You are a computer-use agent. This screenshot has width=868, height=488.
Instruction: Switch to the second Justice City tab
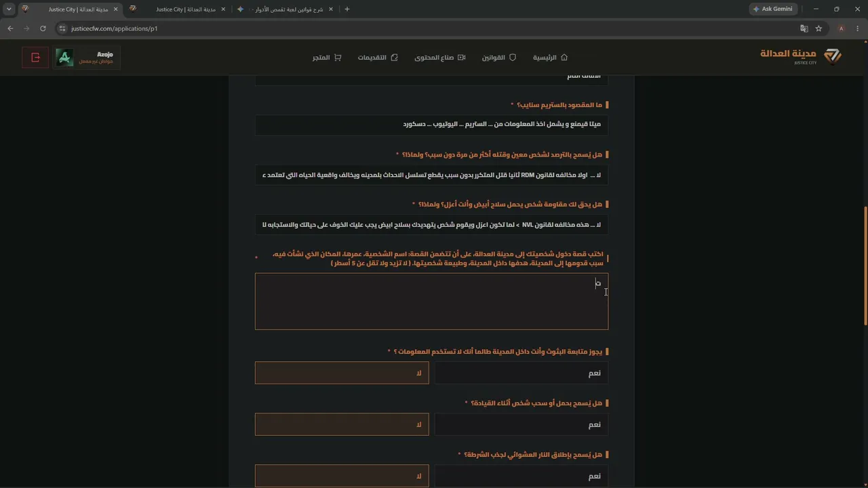(177, 9)
